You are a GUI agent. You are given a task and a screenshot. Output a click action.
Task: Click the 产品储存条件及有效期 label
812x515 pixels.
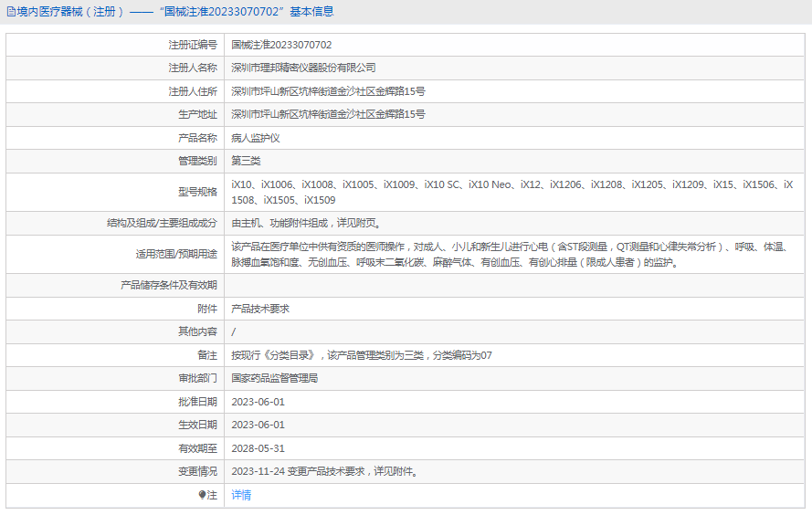(x=169, y=285)
